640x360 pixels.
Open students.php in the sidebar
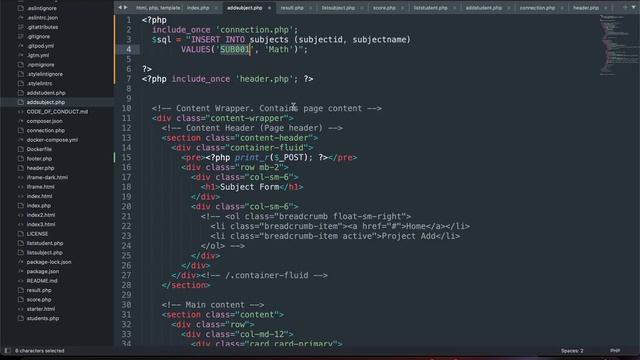pyautogui.click(x=43, y=318)
